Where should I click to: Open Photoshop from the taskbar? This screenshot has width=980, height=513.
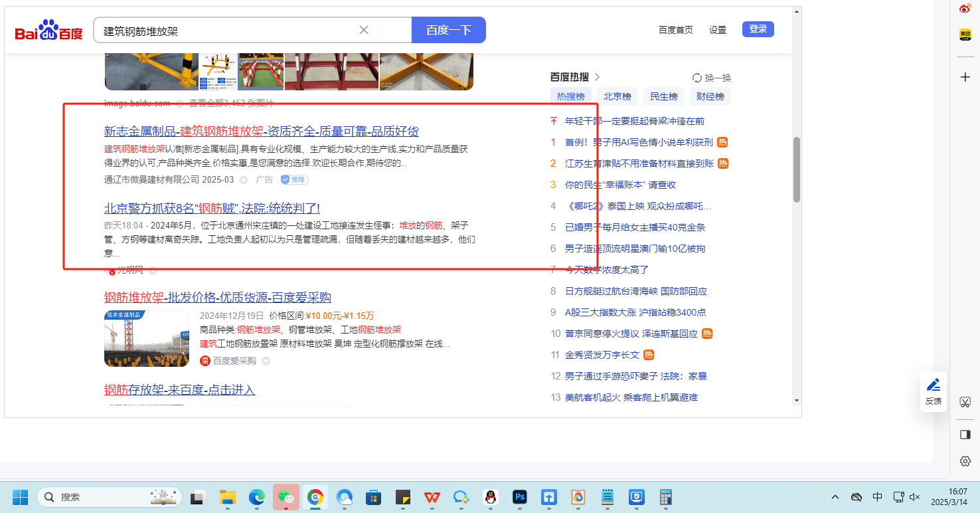pos(520,496)
